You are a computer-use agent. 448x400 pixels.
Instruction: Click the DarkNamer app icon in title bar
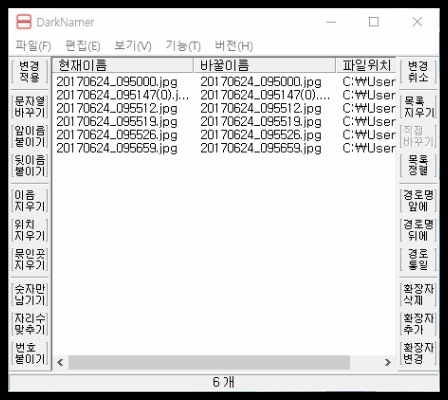coord(24,22)
